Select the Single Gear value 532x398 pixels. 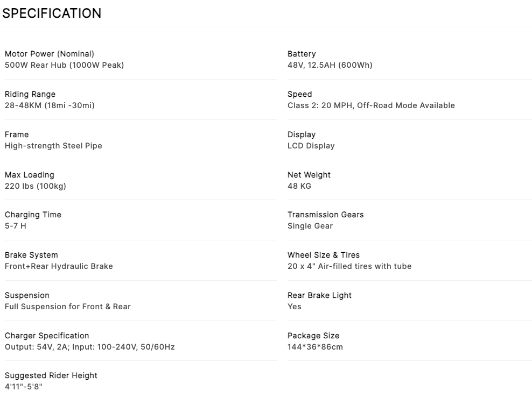310,226
